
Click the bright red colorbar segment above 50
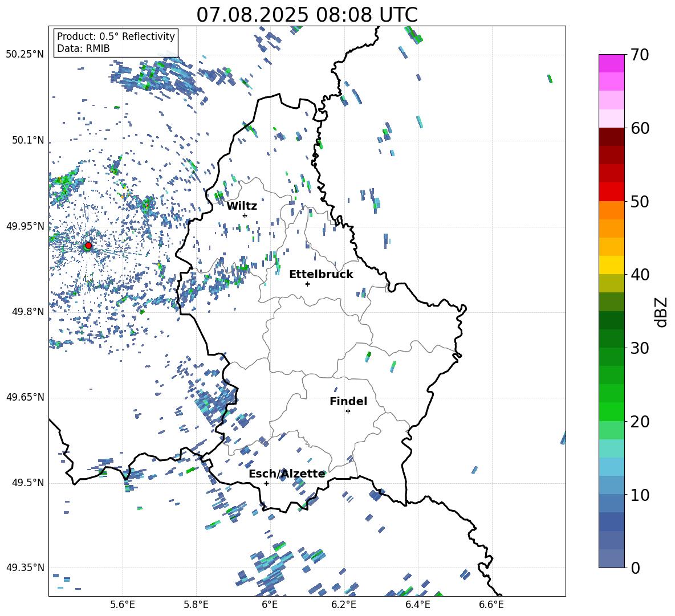(611, 191)
